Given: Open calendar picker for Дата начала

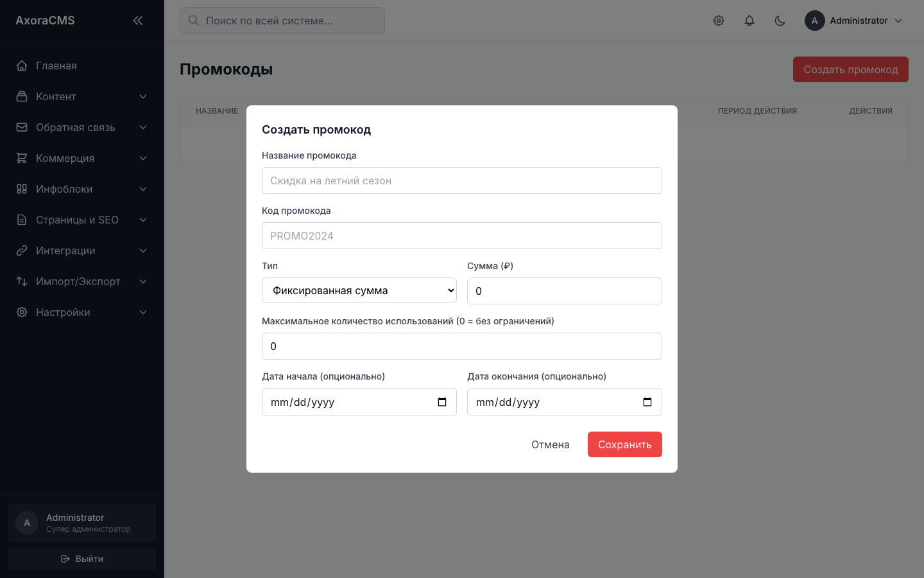Looking at the screenshot, I should (x=442, y=402).
